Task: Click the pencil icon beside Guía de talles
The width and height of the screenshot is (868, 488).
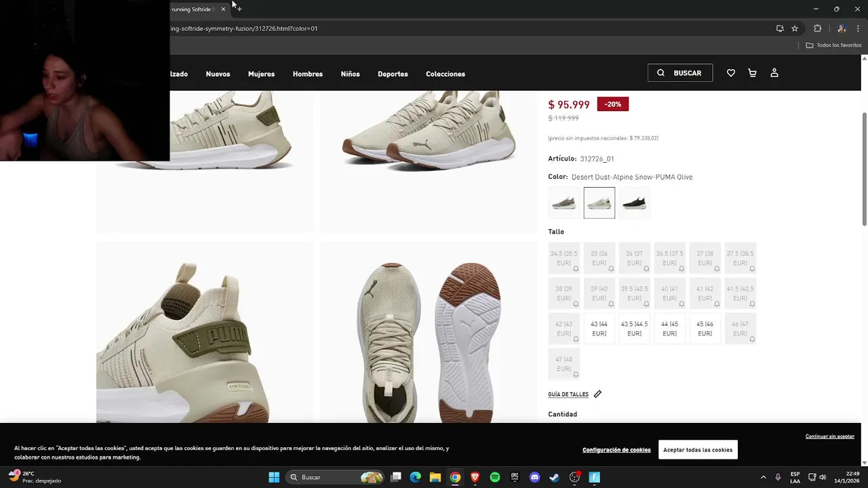Action: point(597,394)
